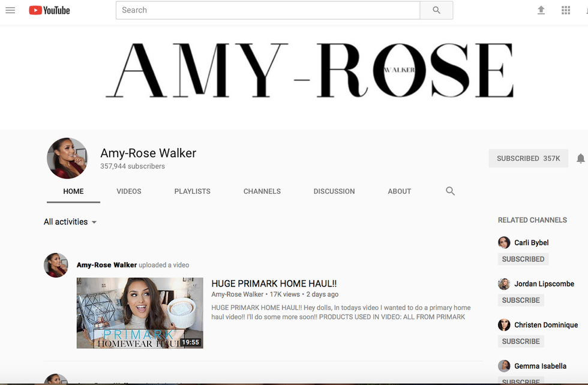Open Carli Bybel's channel avatar

(504, 243)
